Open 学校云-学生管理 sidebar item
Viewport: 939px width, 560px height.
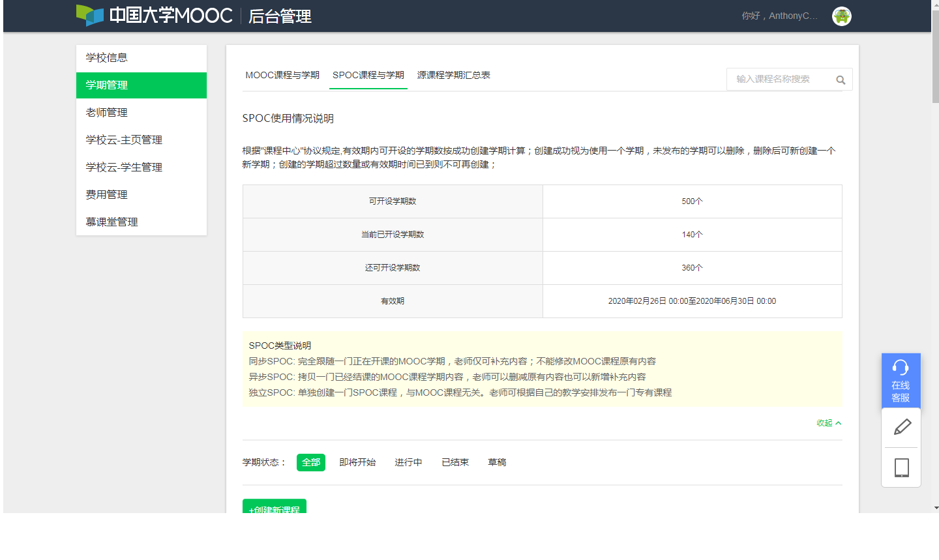tap(142, 168)
